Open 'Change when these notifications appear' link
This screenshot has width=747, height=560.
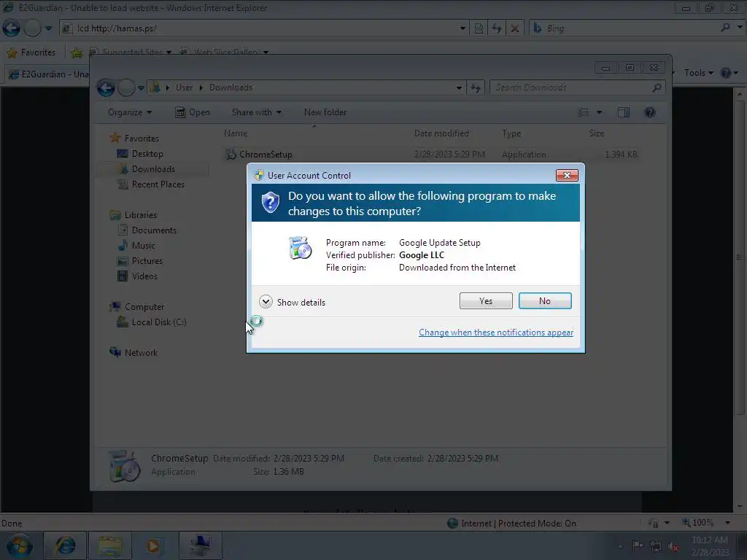coord(496,332)
